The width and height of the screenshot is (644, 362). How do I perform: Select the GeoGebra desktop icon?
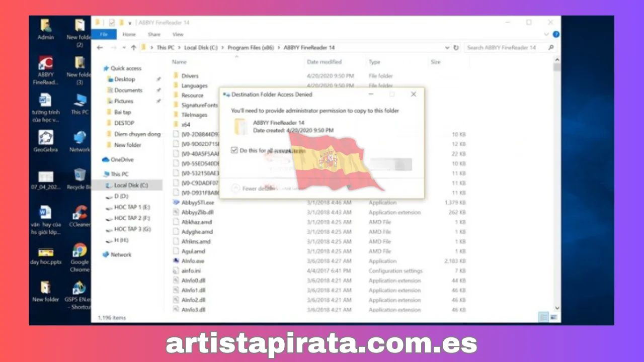pos(46,141)
